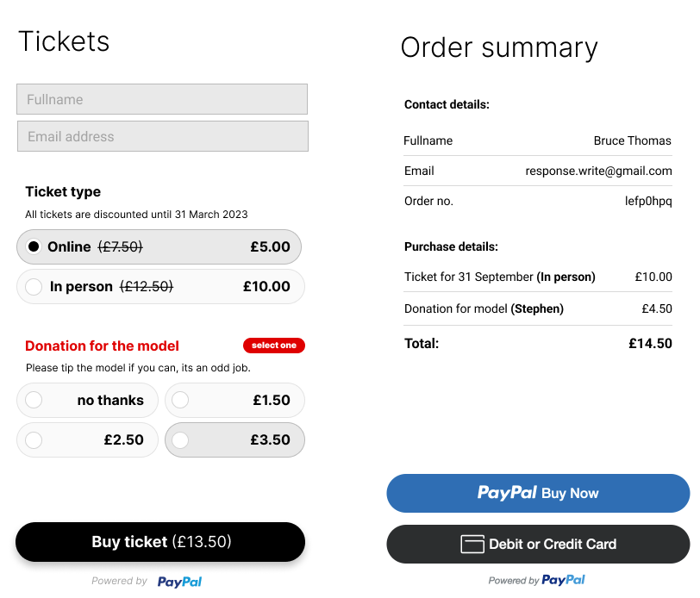Choose the 'no thanks' donation option
The height and width of the screenshot is (598, 700).
click(x=34, y=400)
